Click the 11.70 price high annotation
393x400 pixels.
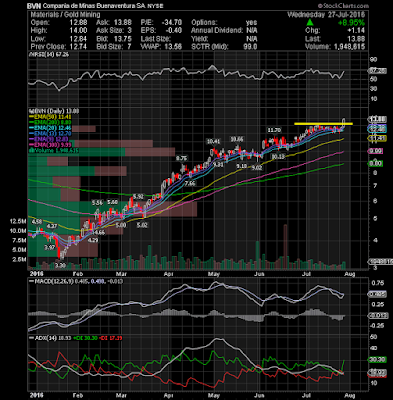tap(274, 130)
